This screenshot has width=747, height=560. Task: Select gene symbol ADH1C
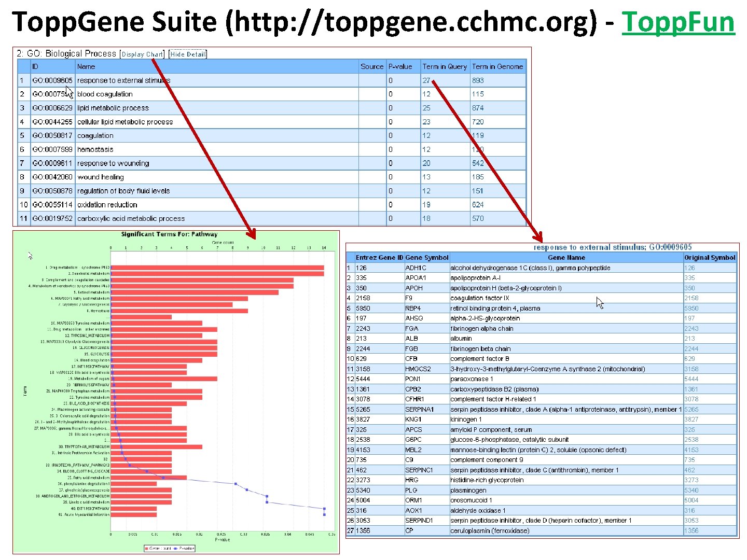coord(416,268)
